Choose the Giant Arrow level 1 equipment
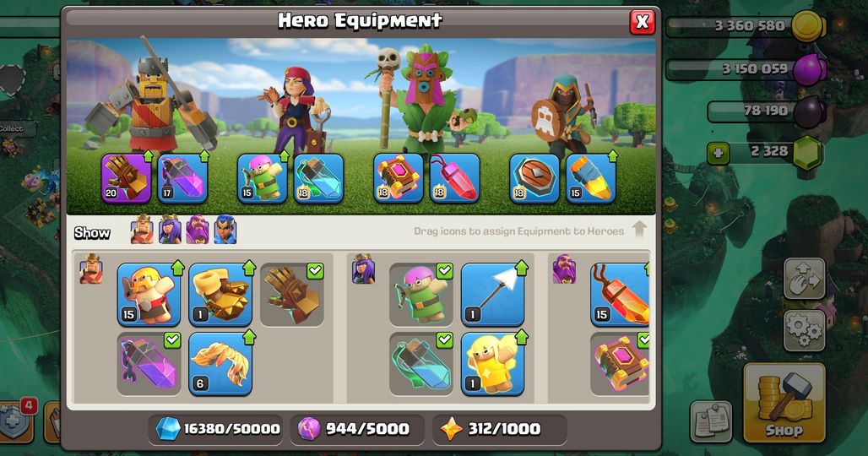The width and height of the screenshot is (868, 456). pyautogui.click(x=492, y=295)
